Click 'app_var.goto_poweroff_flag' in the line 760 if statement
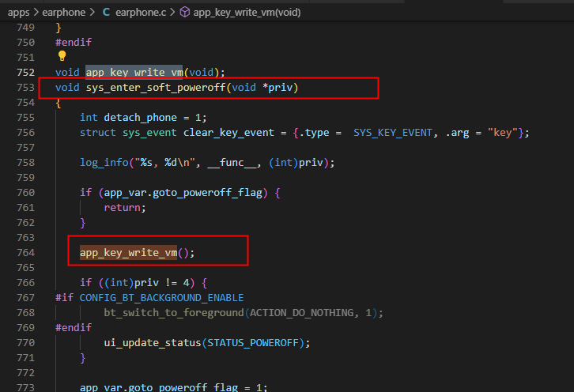This screenshot has height=392, width=574. click(x=183, y=193)
